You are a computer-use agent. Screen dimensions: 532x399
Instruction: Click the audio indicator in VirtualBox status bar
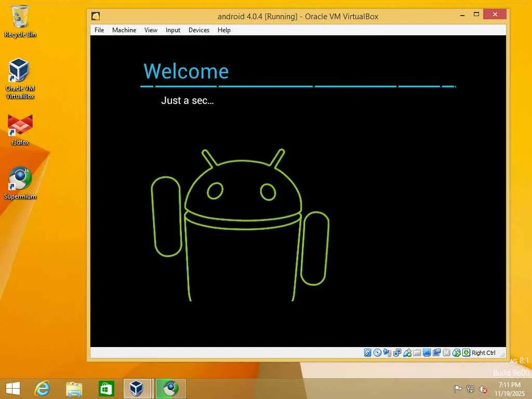click(387, 353)
